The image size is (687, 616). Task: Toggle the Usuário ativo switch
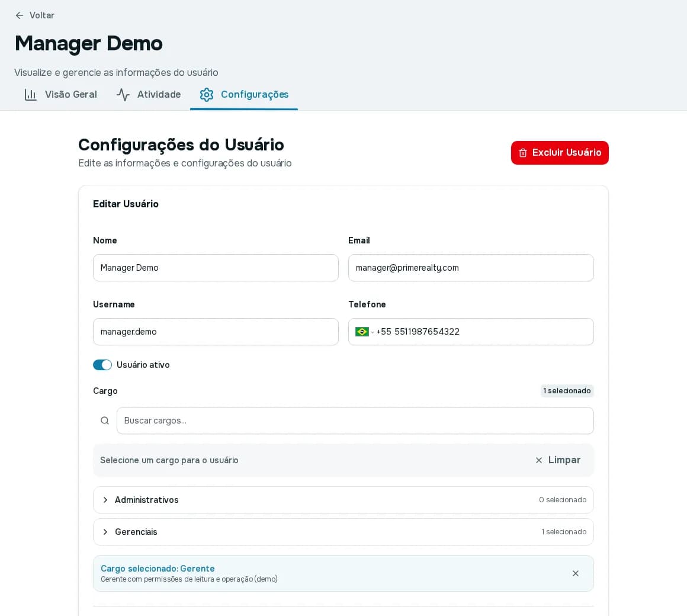[x=102, y=365]
